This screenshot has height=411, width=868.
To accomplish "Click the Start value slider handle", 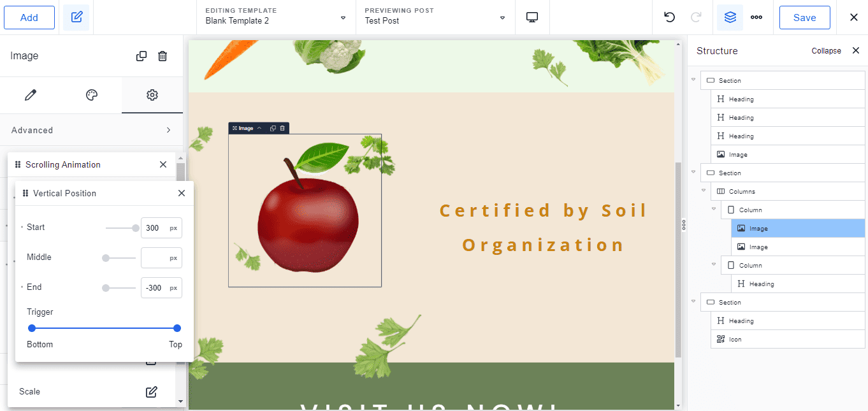I will (x=136, y=228).
